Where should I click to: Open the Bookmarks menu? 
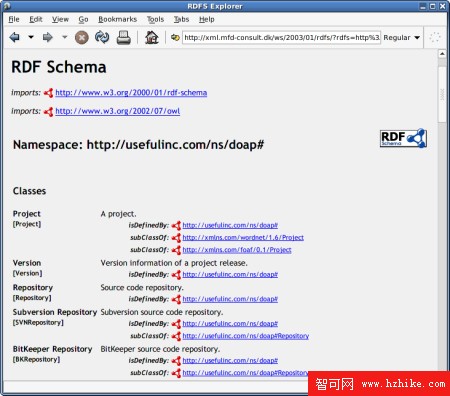click(118, 19)
